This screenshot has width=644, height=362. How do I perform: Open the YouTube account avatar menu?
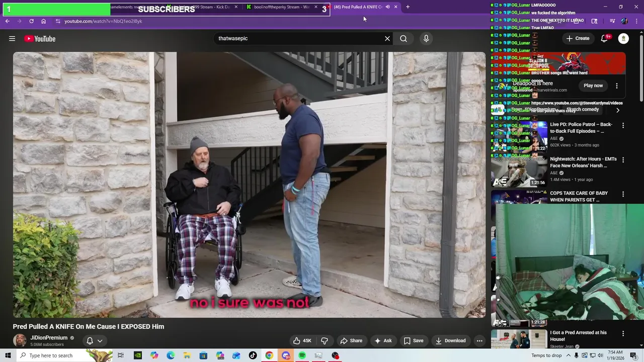(623, 38)
